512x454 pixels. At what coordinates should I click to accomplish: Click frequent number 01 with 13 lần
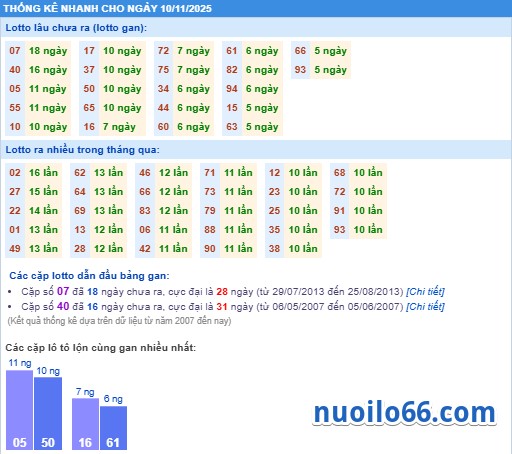coord(15,230)
